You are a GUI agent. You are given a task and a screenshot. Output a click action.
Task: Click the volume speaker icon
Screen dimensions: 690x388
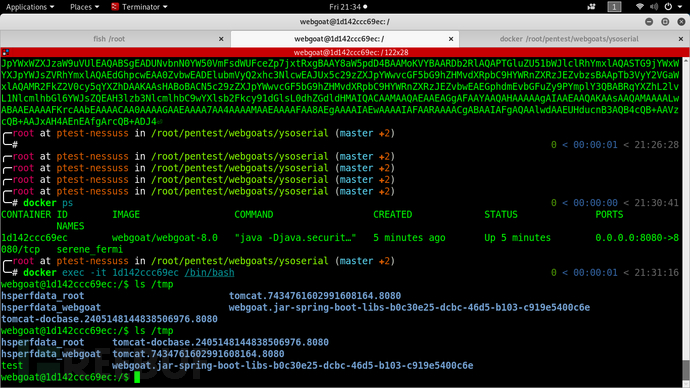click(x=654, y=7)
